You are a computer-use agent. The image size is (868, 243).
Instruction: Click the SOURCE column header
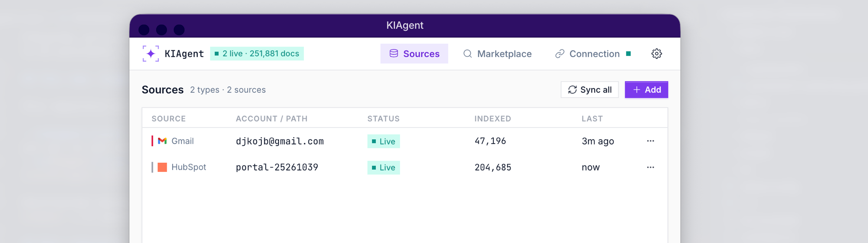[168, 118]
